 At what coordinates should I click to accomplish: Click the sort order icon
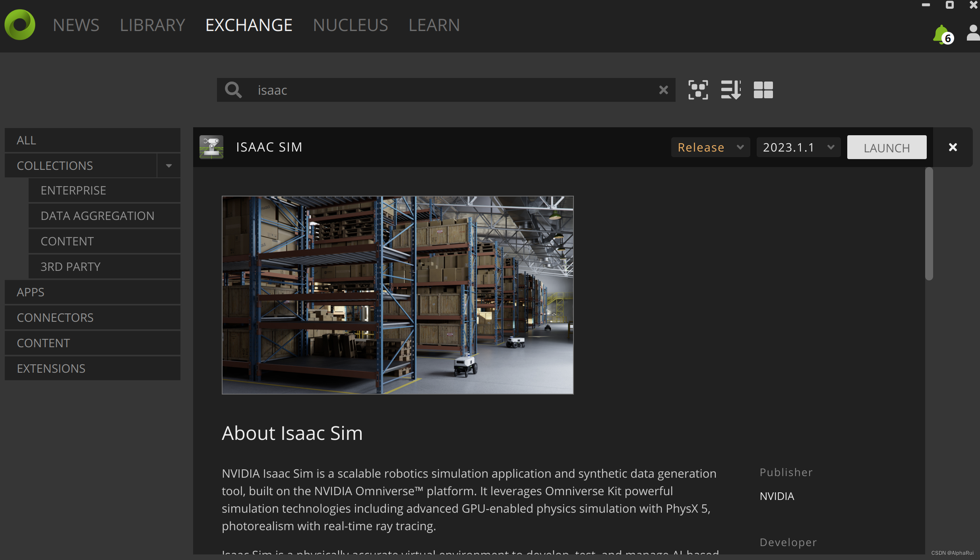point(730,90)
